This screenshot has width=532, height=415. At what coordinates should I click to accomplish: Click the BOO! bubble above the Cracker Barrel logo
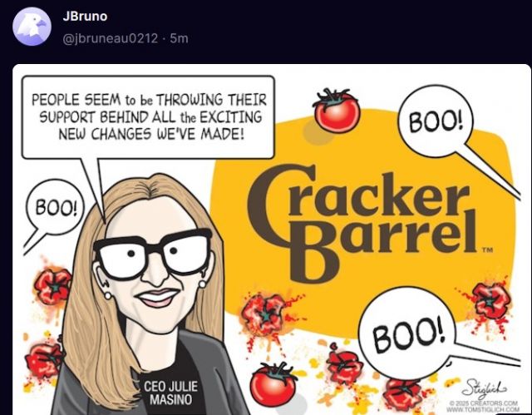point(436,121)
